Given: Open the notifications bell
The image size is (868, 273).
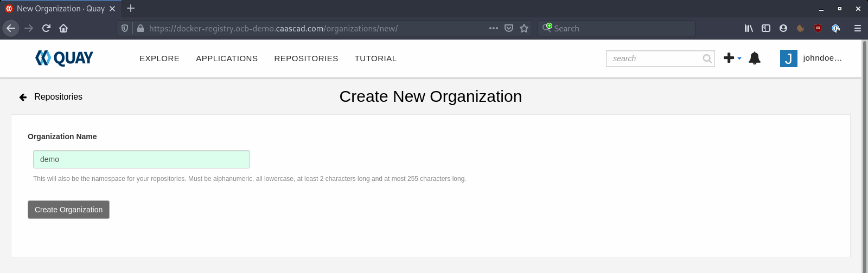Looking at the screenshot, I should pyautogui.click(x=754, y=58).
